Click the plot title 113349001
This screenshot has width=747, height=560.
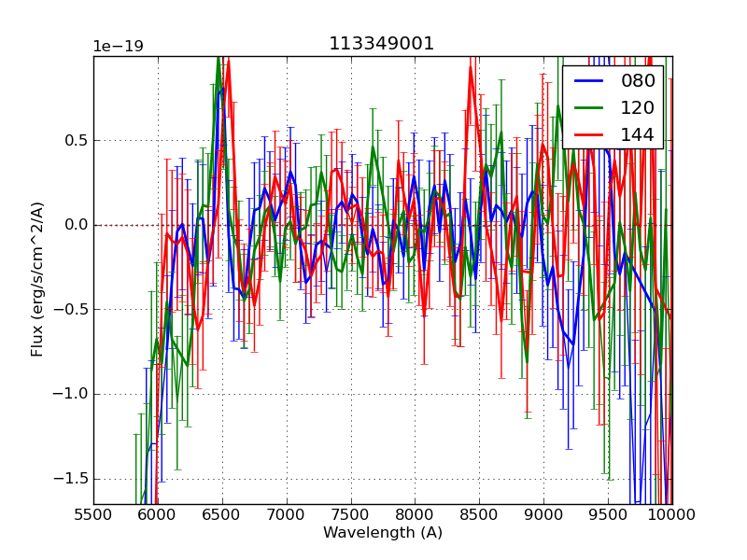(381, 44)
